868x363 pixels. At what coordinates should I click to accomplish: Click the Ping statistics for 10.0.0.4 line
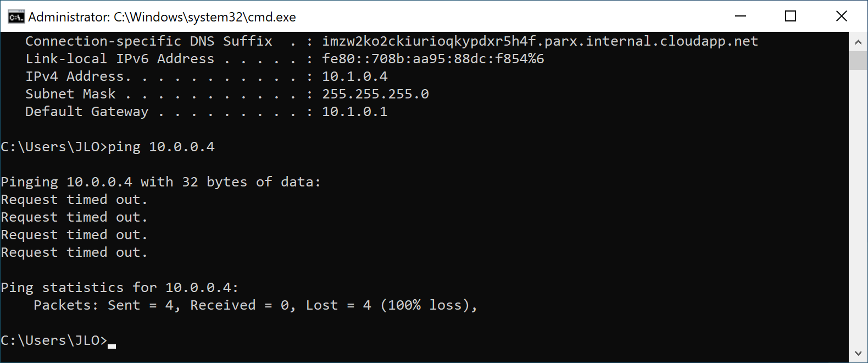tap(120, 288)
